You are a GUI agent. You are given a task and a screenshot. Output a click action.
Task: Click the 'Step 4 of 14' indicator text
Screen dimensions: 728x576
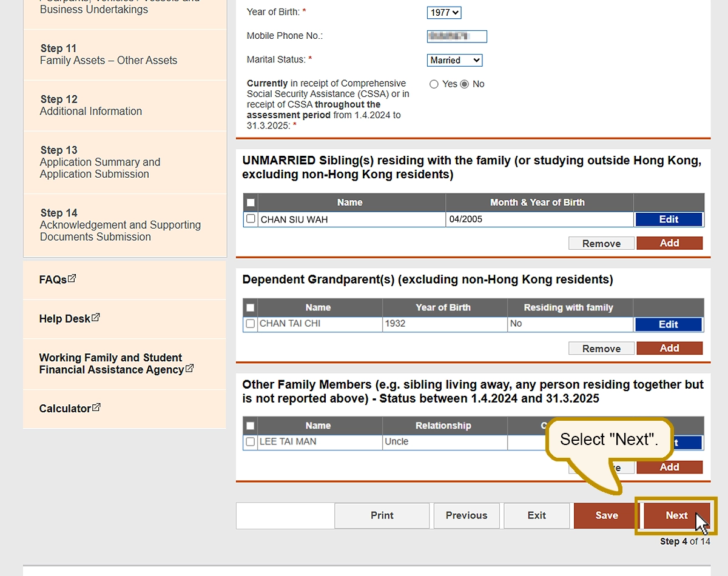685,541
